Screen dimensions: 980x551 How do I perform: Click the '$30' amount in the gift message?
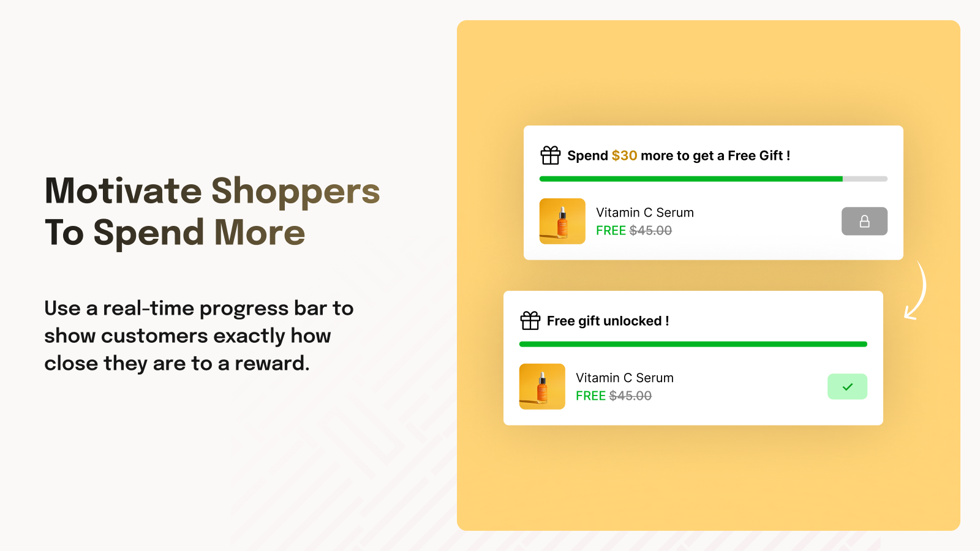click(624, 156)
